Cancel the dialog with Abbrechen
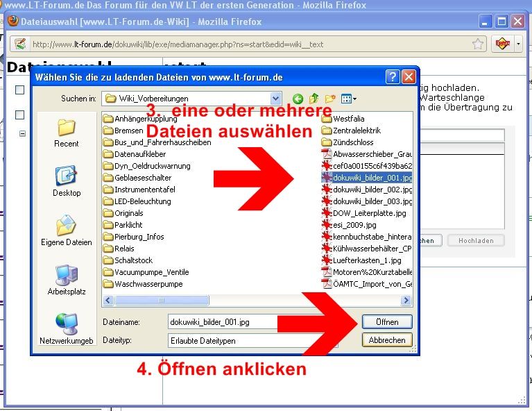The width and height of the screenshot is (532, 411). [387, 340]
